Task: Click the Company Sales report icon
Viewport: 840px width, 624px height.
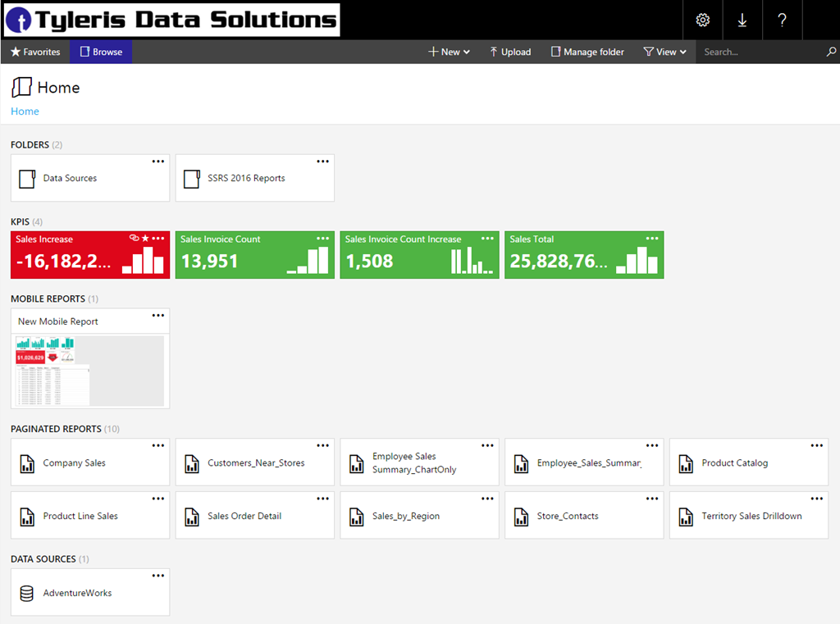Action: click(x=27, y=463)
